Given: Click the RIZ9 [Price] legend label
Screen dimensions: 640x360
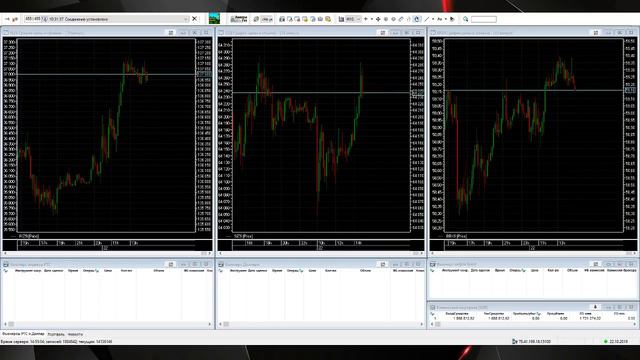Looking at the screenshot, I should pos(29,236).
